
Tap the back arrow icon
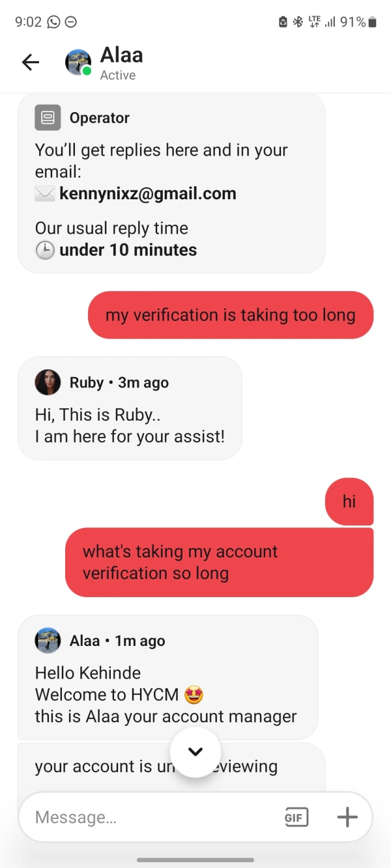31,62
